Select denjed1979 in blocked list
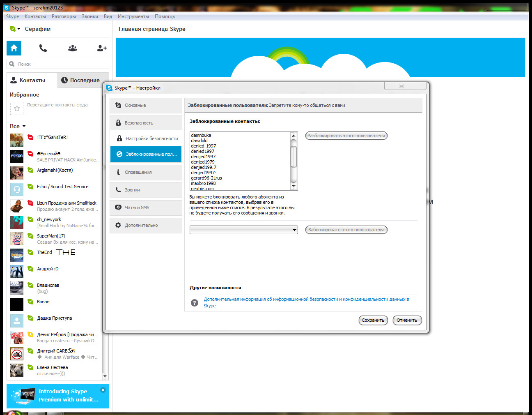This screenshot has width=532, height=415. coord(203,162)
